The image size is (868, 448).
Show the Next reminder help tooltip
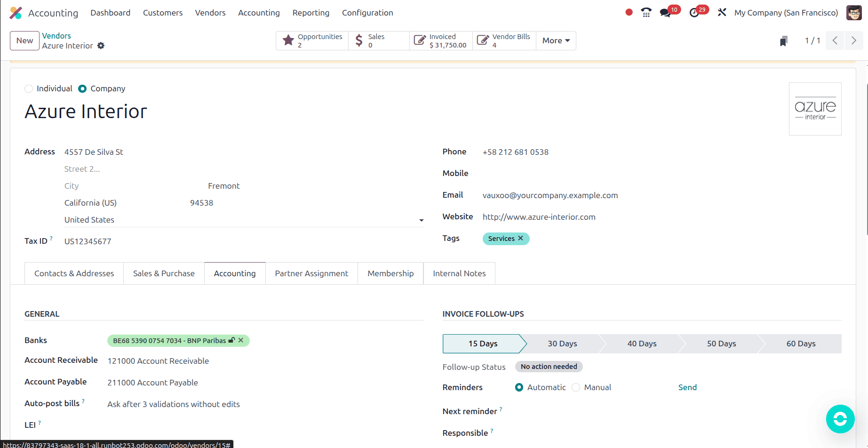tap(501, 409)
